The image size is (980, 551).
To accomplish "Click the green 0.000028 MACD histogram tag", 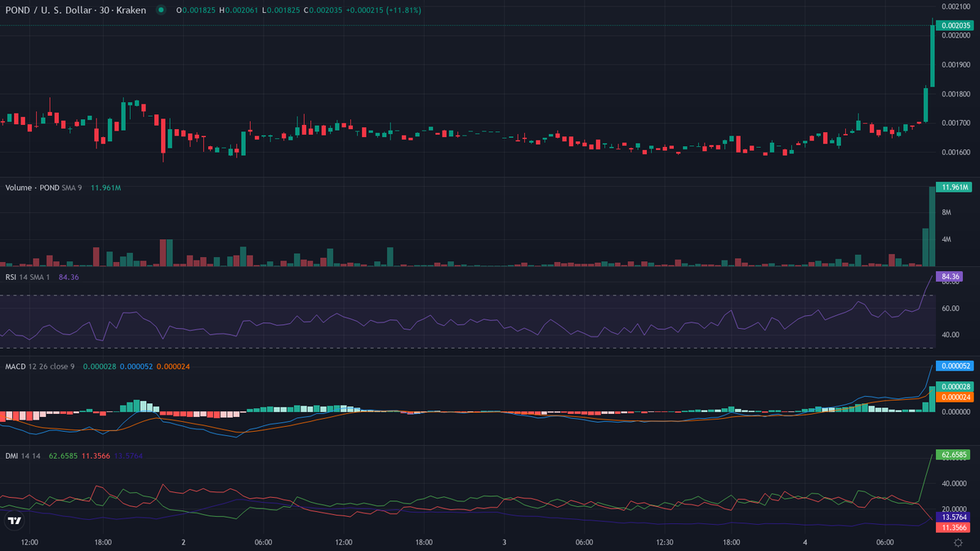I will point(955,386).
